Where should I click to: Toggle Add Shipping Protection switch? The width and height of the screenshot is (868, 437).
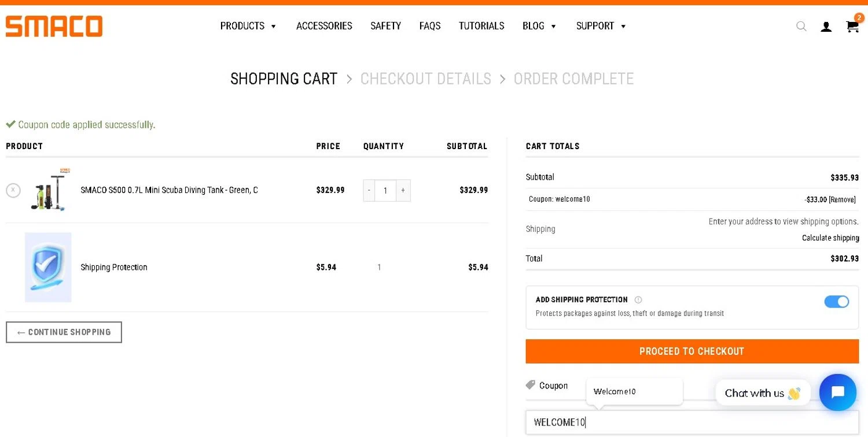pyautogui.click(x=836, y=302)
